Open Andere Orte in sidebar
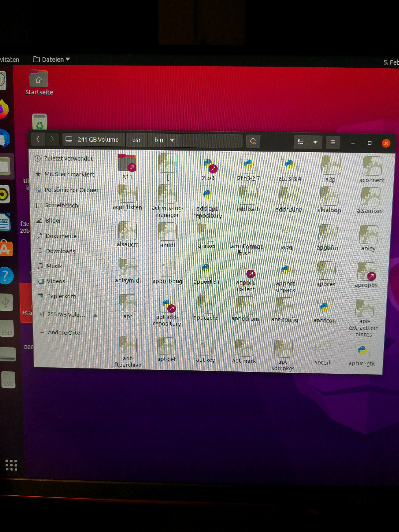Image resolution: width=399 pixels, height=532 pixels. tap(64, 333)
